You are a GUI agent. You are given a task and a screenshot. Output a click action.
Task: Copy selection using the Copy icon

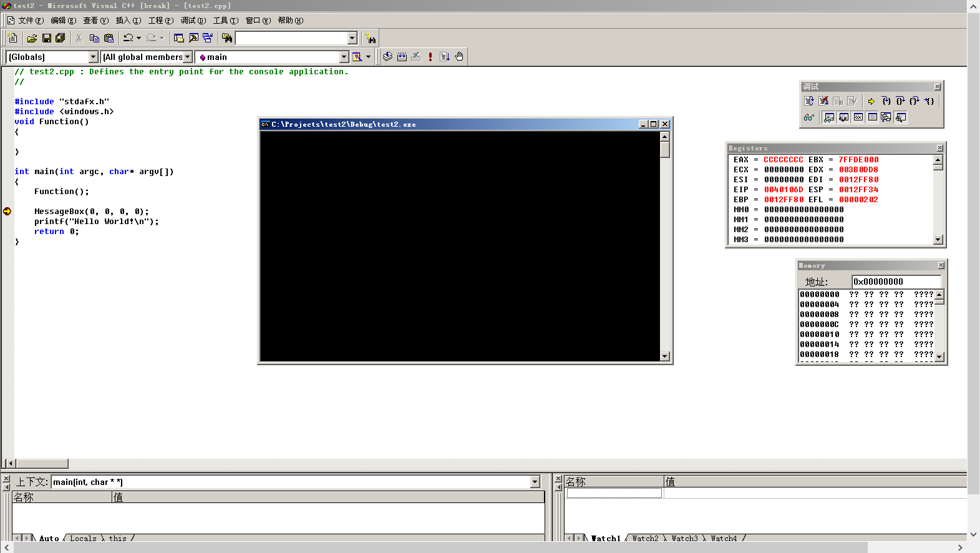tap(94, 38)
